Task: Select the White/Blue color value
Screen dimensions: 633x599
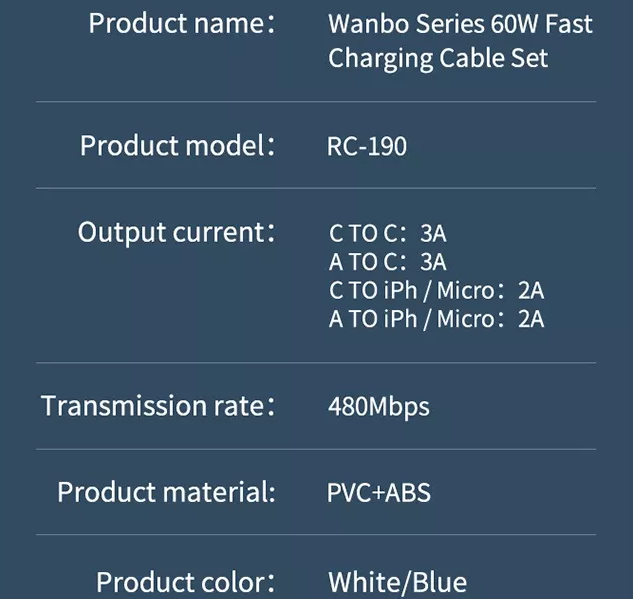Action: (397, 582)
